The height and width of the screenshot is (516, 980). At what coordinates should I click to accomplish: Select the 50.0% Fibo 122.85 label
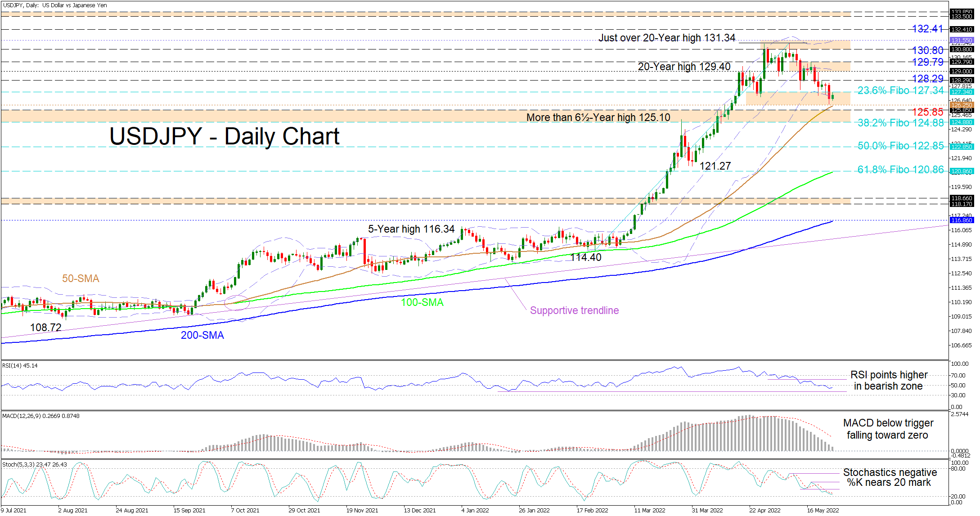coord(900,146)
